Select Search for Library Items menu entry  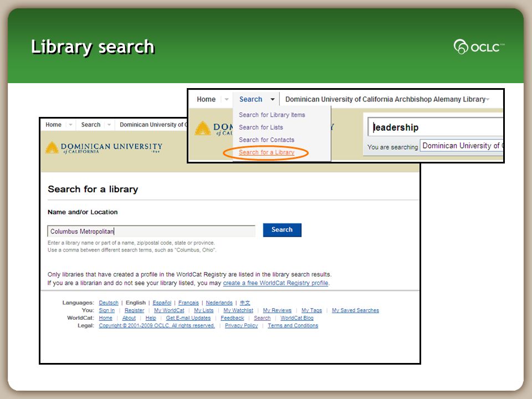click(272, 115)
